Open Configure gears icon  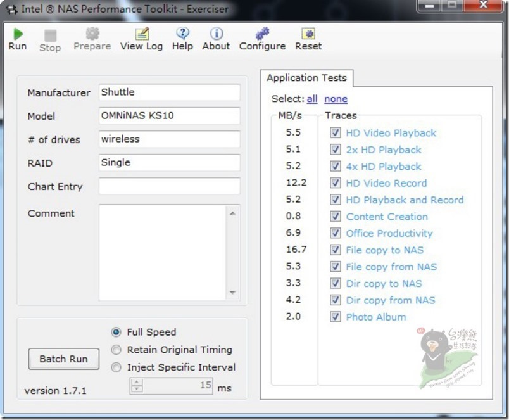tap(262, 34)
